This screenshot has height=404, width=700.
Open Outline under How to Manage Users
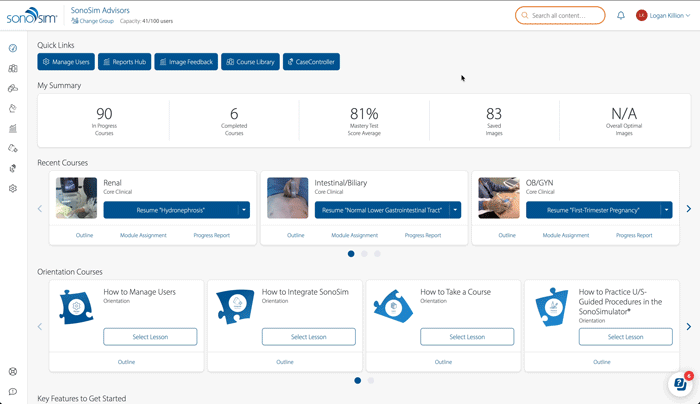[126, 362]
